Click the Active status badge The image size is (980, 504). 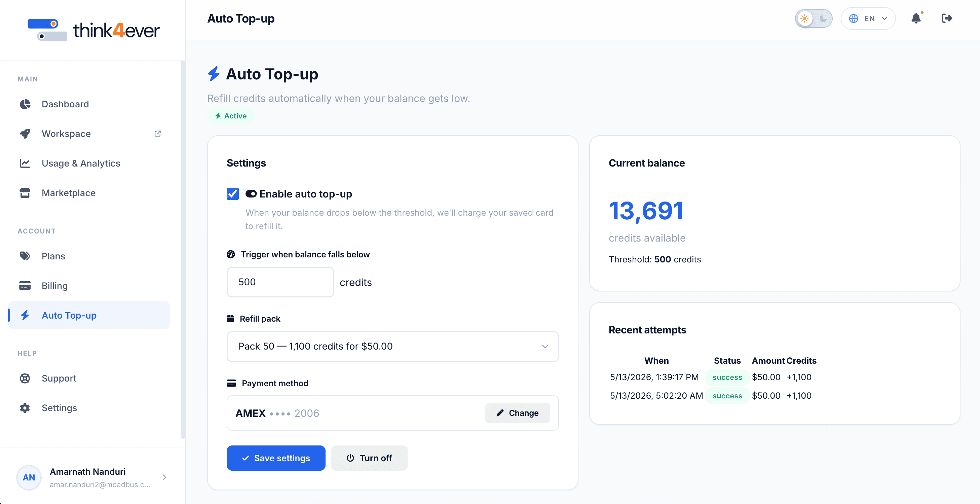coord(231,116)
